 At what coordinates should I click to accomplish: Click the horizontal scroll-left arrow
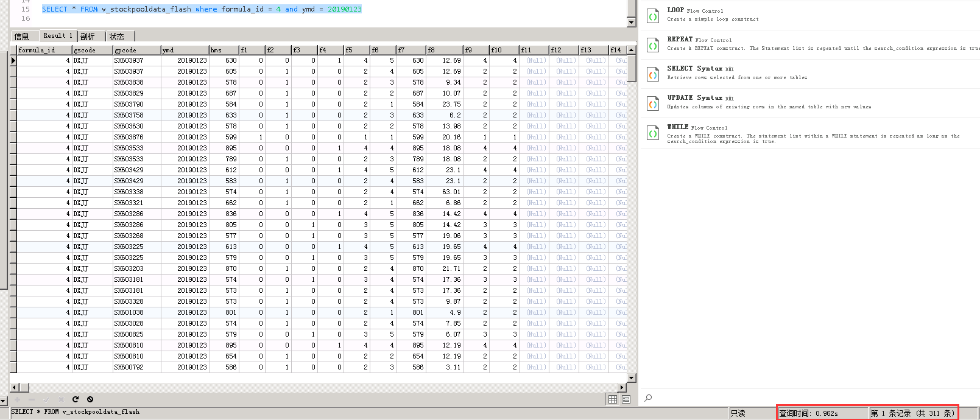coord(14,387)
